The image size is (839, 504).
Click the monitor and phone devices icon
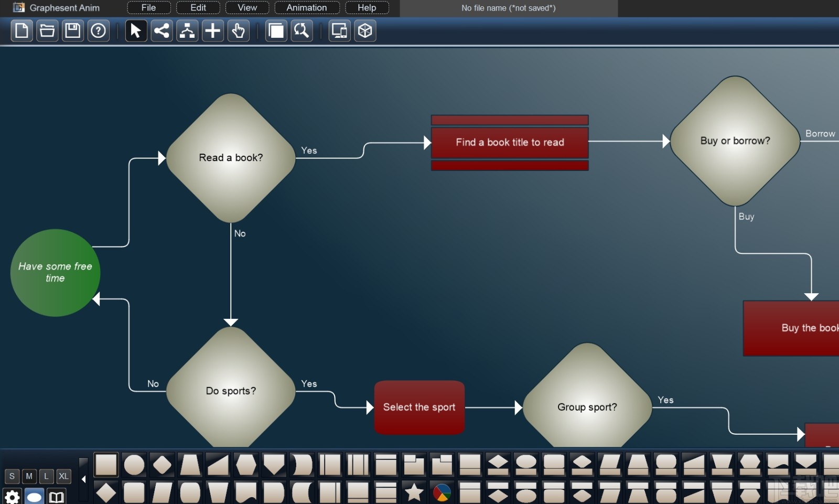point(340,31)
